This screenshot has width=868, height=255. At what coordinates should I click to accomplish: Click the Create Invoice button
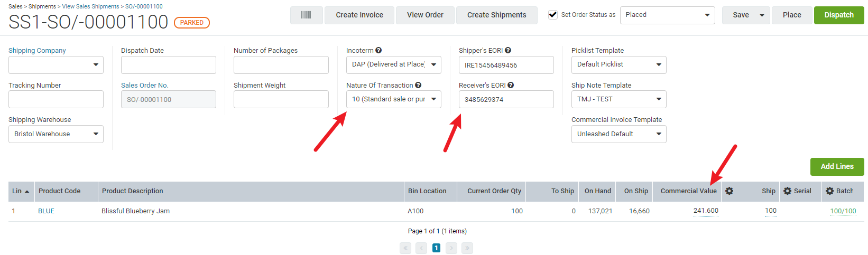[359, 15]
